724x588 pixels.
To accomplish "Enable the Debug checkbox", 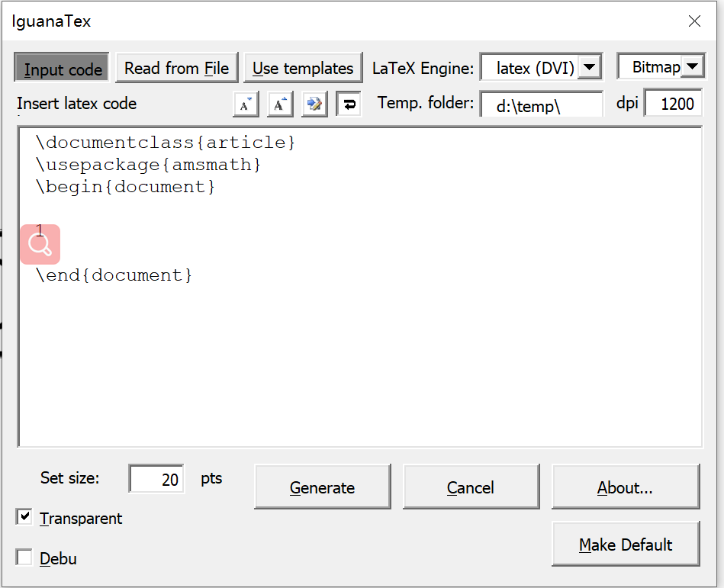I will 24,557.
